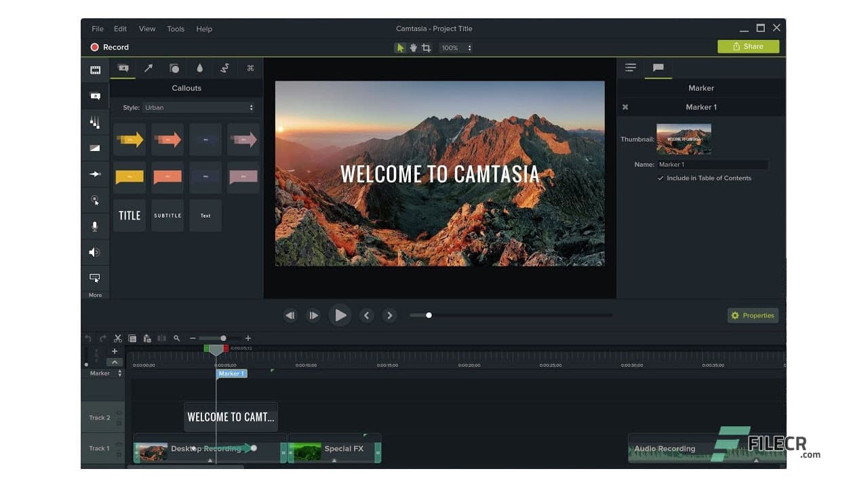Select the Arrow annotation tab
The width and height of the screenshot is (868, 488).
(x=148, y=68)
